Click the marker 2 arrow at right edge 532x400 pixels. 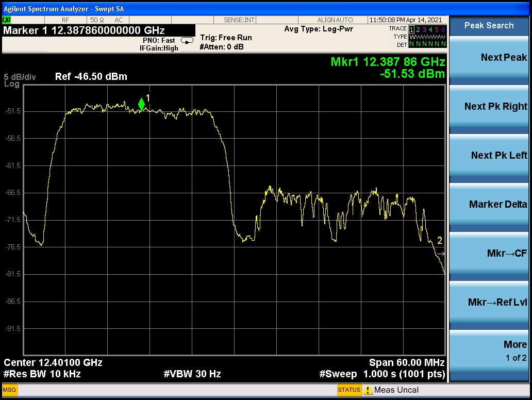(x=441, y=254)
